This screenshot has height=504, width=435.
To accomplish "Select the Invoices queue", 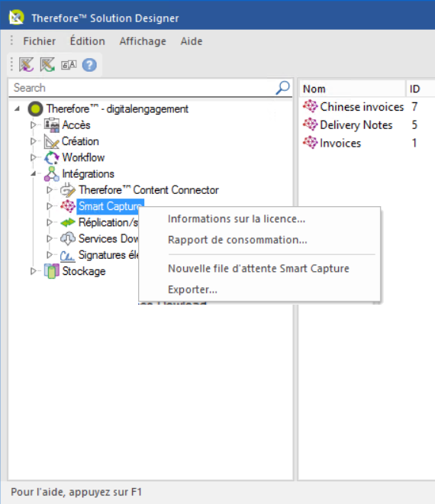I will click(340, 143).
